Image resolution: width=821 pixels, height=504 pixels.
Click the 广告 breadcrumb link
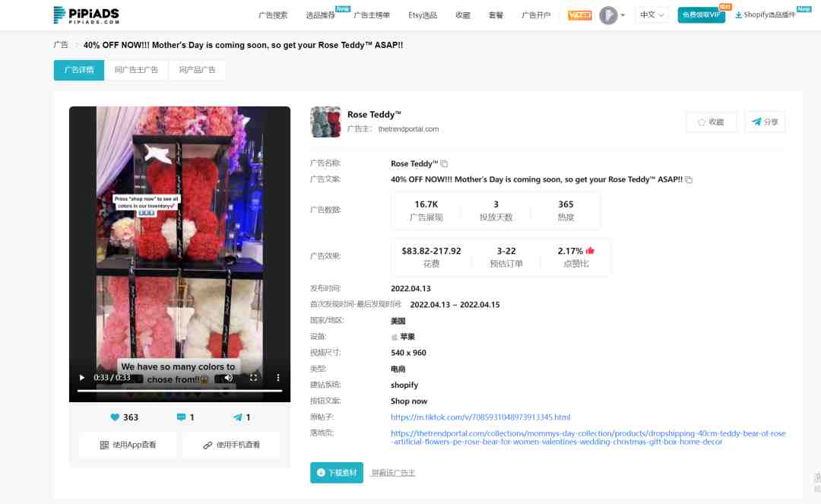61,45
